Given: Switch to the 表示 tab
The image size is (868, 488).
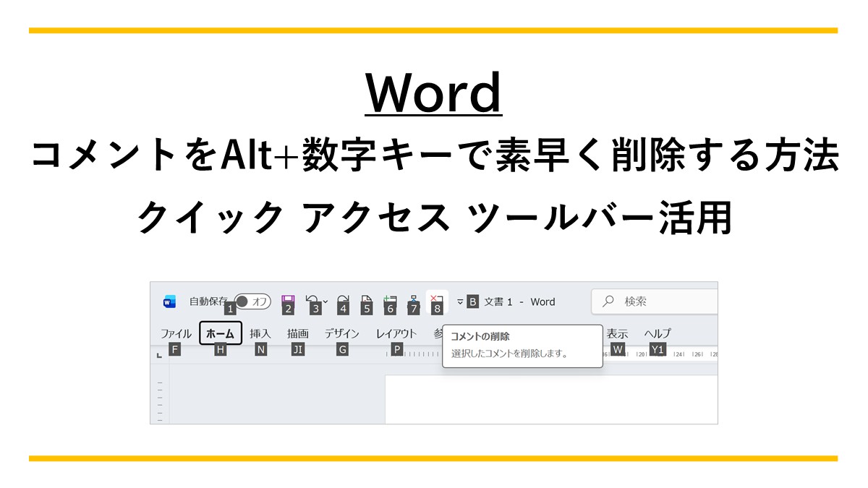Looking at the screenshot, I should coord(617,333).
